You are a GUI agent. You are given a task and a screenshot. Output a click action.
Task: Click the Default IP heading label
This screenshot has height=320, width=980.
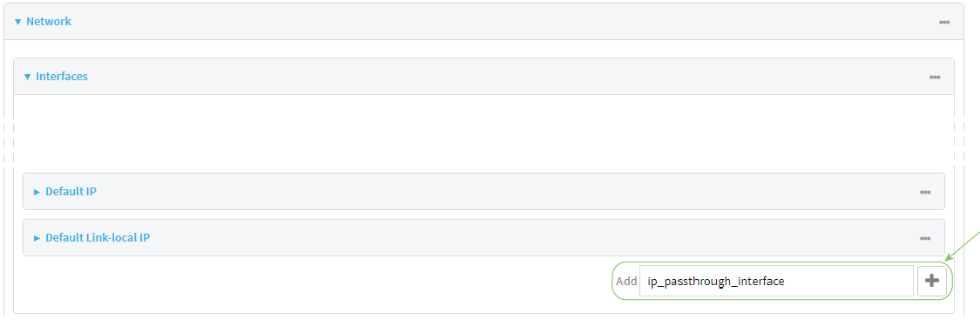71,191
